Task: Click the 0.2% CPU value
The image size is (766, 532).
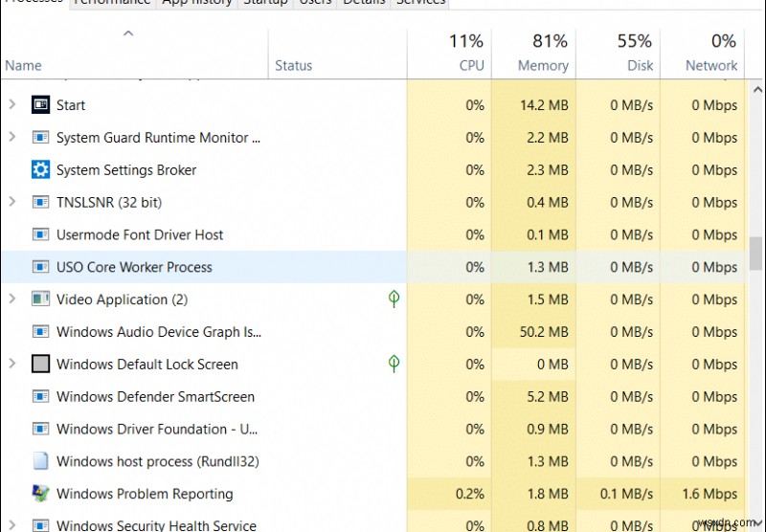Action: tap(470, 494)
